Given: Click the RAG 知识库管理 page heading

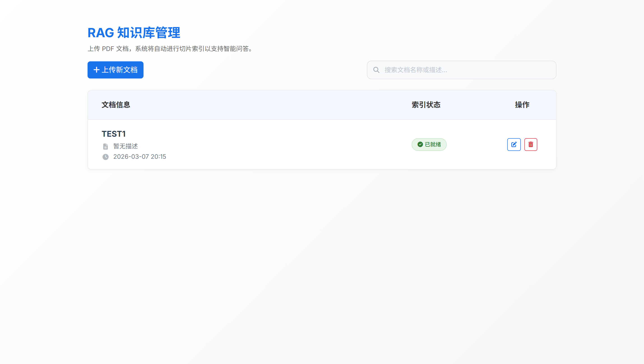Looking at the screenshot, I should coord(134,32).
